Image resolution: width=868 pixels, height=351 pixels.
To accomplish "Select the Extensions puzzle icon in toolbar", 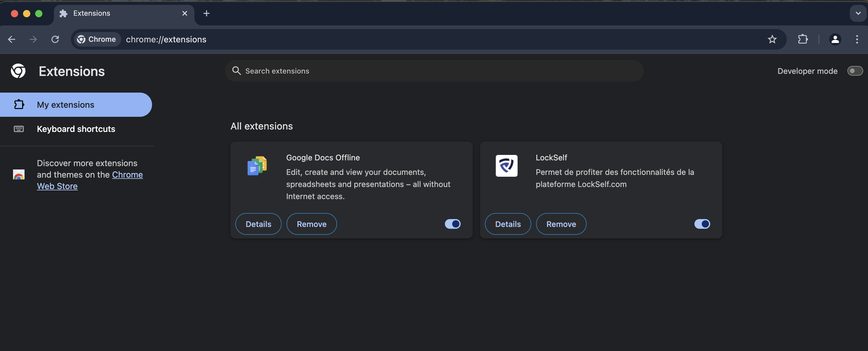I will (x=803, y=39).
